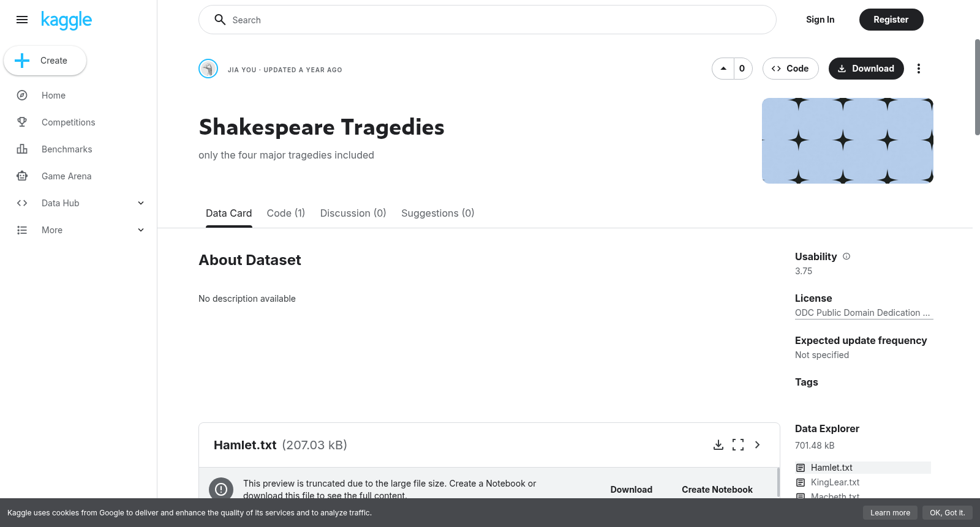Viewport: 980px width, 527px height.
Task: Click the Search input field
Action: [x=488, y=20]
